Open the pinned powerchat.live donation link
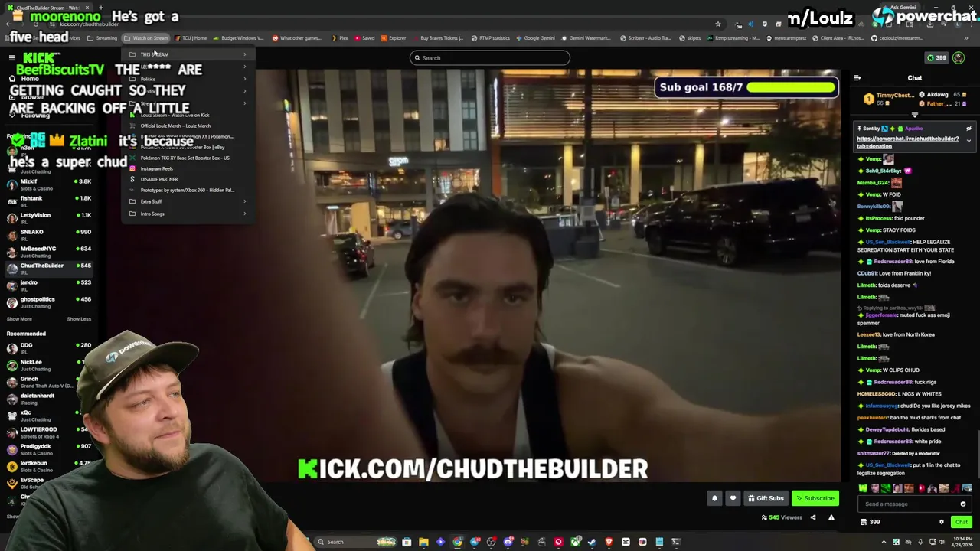The width and height of the screenshot is (980, 551). point(907,142)
